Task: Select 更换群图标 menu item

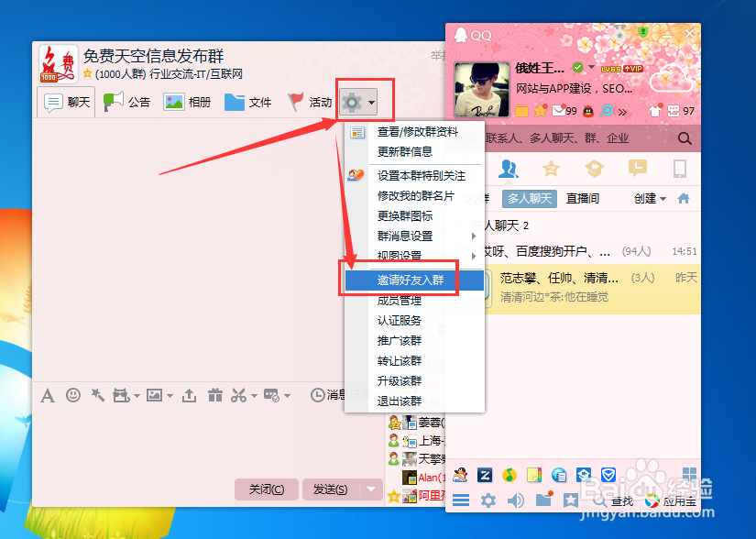Action: click(x=414, y=216)
